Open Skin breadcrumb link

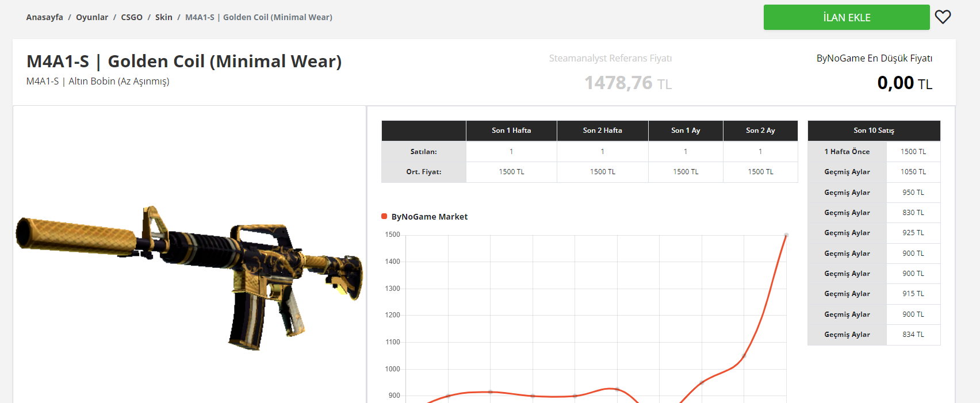164,17
